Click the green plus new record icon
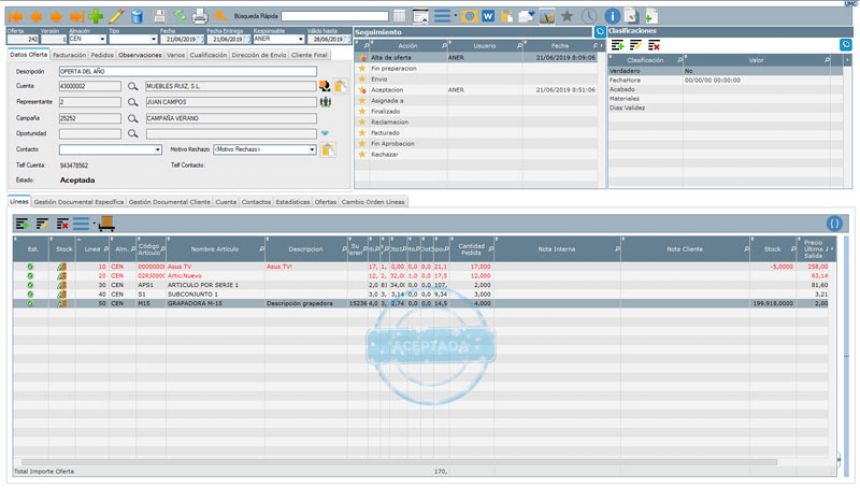 (x=95, y=16)
